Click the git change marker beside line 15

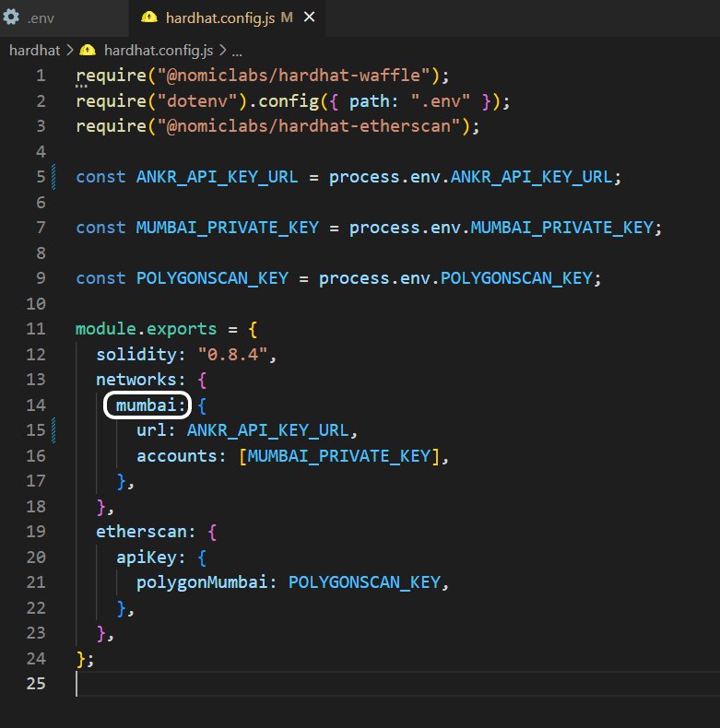tap(53, 430)
